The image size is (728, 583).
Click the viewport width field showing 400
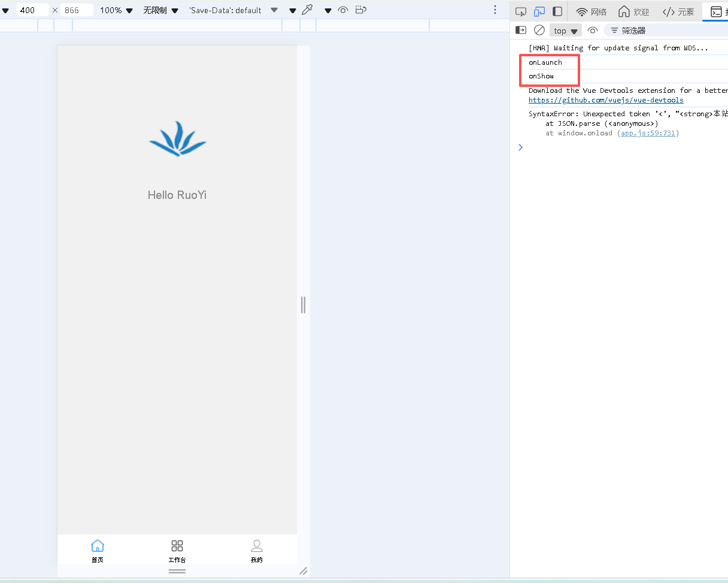pyautogui.click(x=32, y=10)
